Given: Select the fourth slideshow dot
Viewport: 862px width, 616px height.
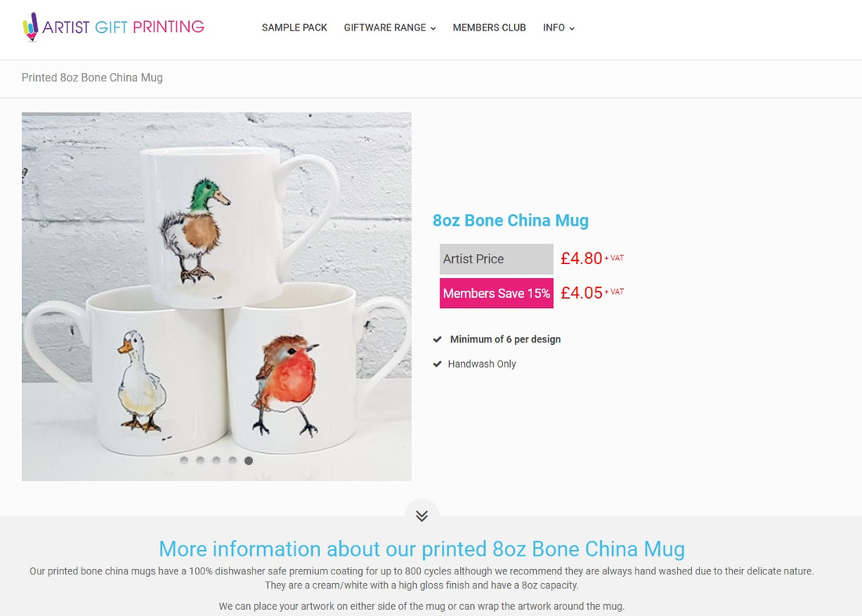Looking at the screenshot, I should 233,460.
